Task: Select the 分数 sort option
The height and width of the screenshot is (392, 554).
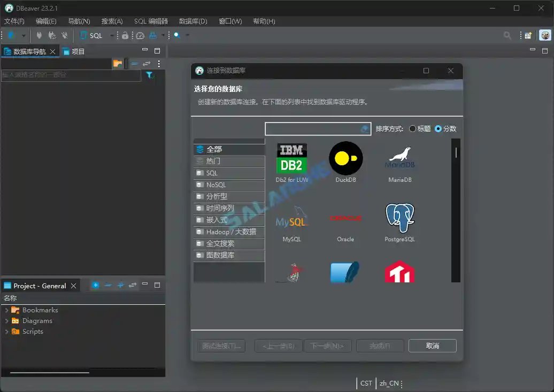Action: point(437,128)
